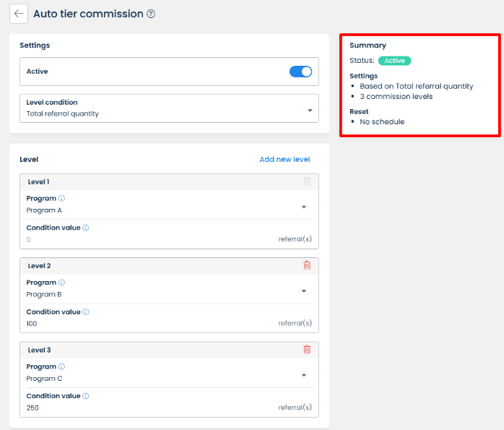504x430 pixels.
Task: Click info icon next to Level 1 Program
Action: [61, 199]
